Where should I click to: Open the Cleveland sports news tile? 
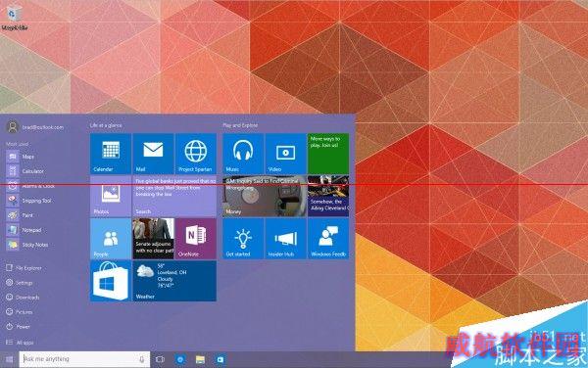click(x=328, y=196)
